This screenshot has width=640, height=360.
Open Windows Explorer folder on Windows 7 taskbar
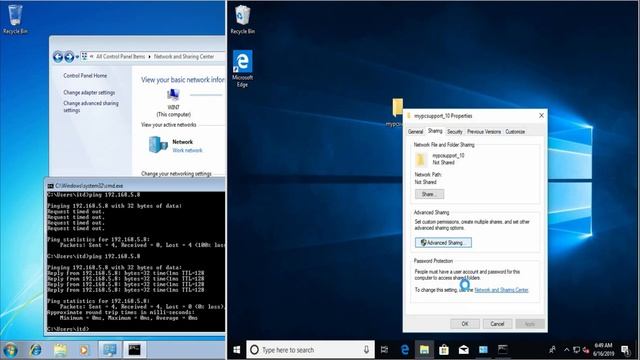(60, 350)
